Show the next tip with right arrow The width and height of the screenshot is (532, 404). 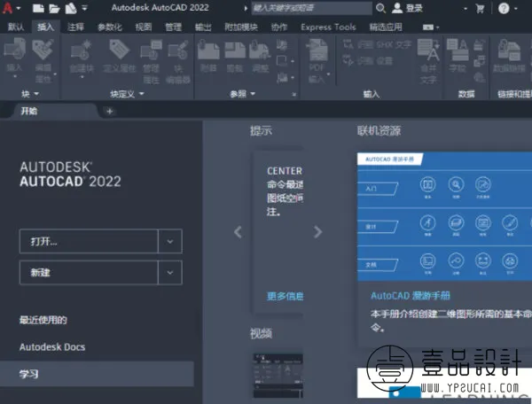317,232
